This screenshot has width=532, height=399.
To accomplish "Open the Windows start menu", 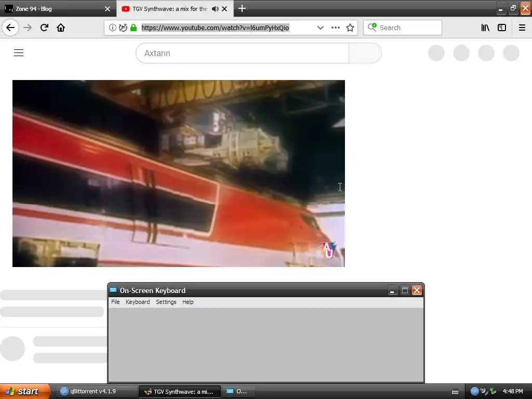I will click(25, 391).
